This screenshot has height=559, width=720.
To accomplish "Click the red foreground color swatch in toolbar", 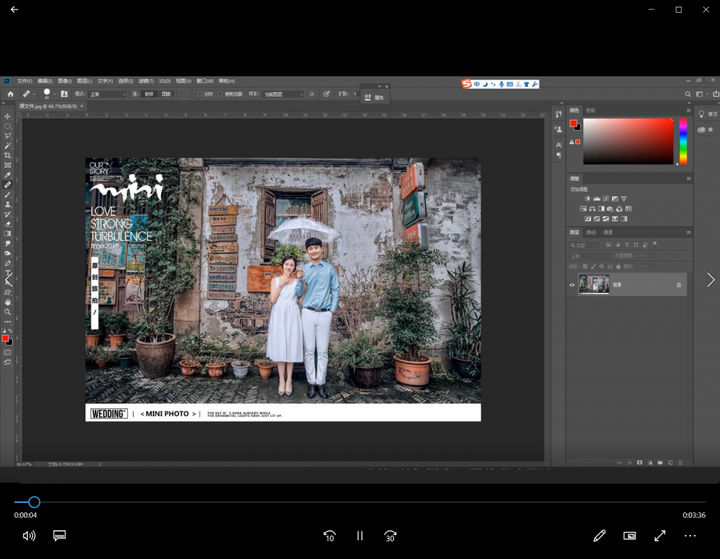I will (5, 339).
